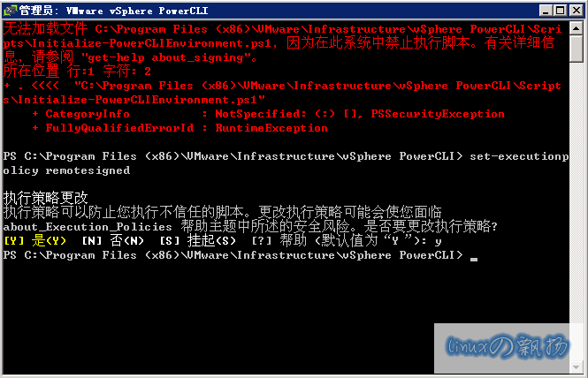
Task: Minimize the vSphere PowerCLI window
Action: [x=546, y=11]
